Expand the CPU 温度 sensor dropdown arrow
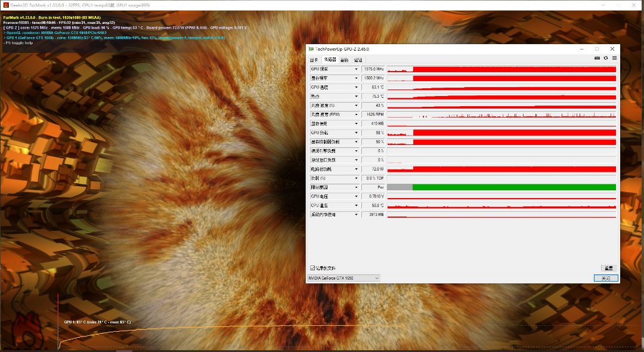This screenshot has width=644, height=352. (357, 205)
